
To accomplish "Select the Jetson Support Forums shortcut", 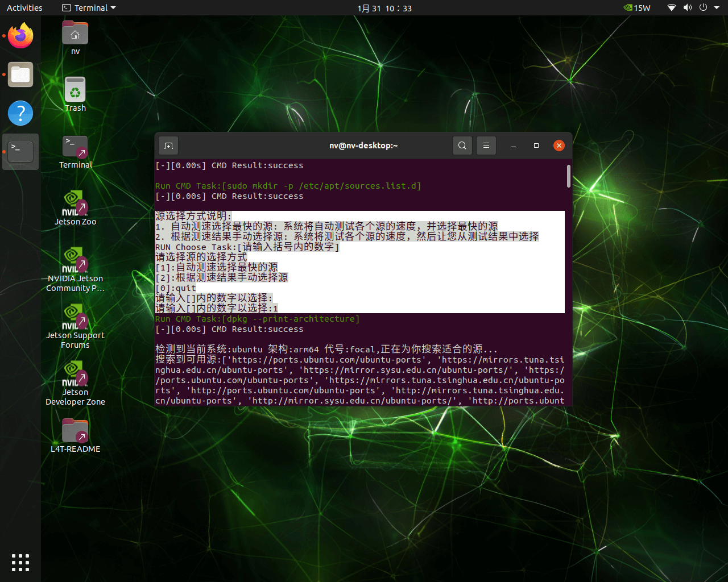I will click(75, 319).
